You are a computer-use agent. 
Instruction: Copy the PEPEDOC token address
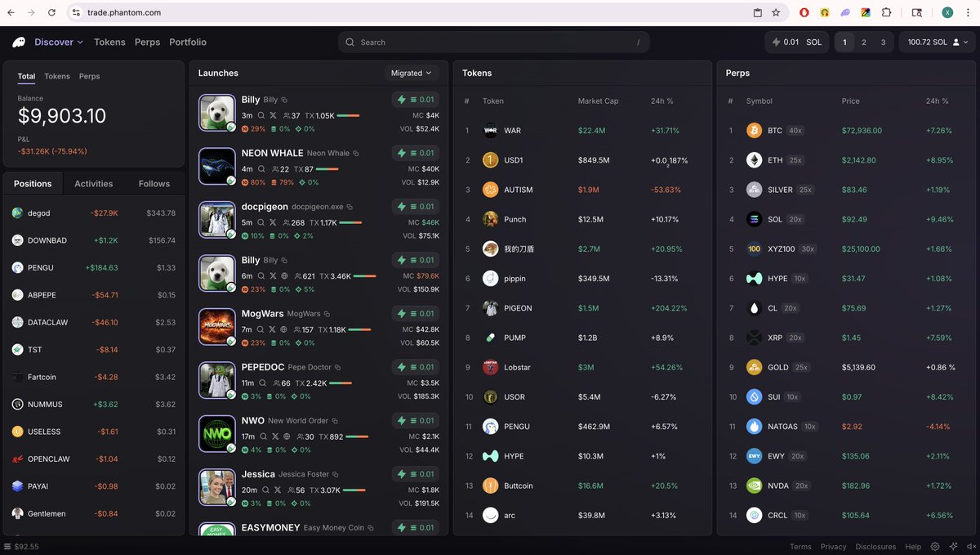pos(337,368)
